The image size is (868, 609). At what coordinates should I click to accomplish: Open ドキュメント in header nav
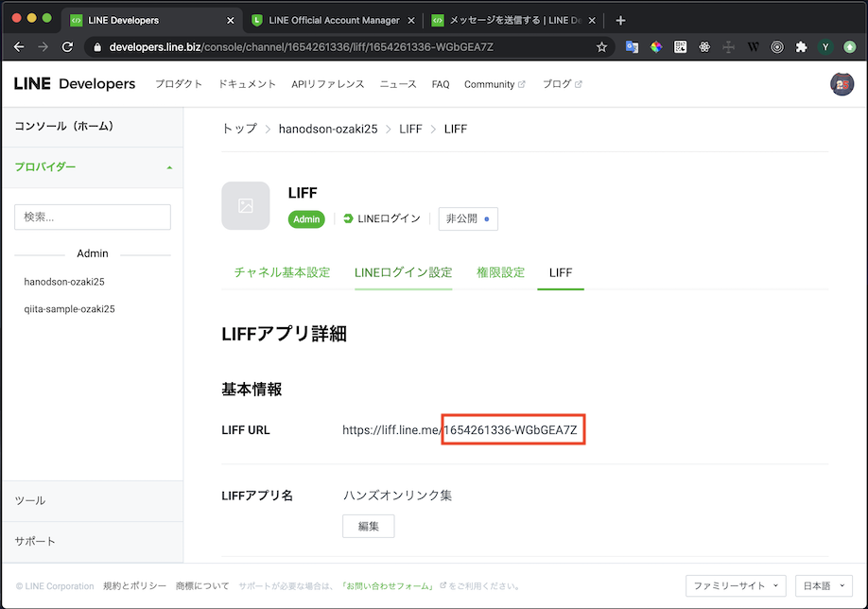247,84
